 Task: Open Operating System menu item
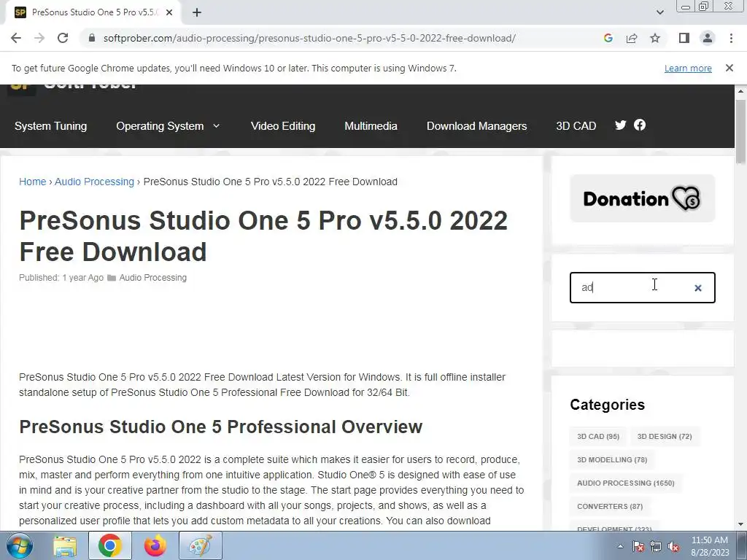160,126
